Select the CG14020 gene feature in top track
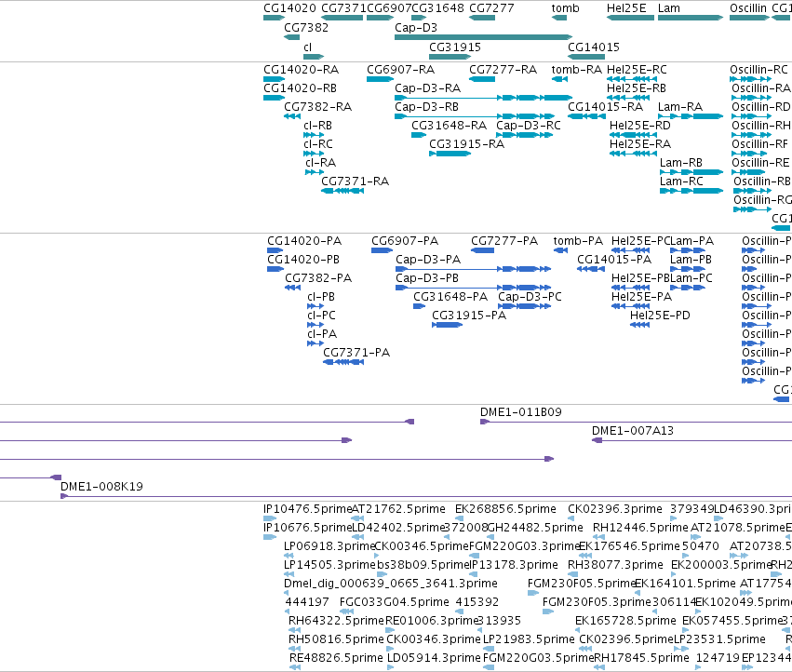Screen dimensions: 792x672 275,18
